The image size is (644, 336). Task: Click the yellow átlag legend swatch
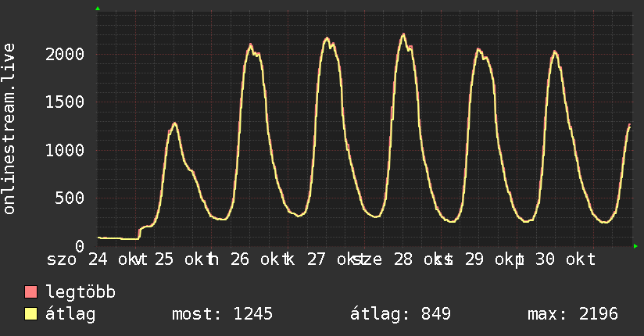click(30, 314)
